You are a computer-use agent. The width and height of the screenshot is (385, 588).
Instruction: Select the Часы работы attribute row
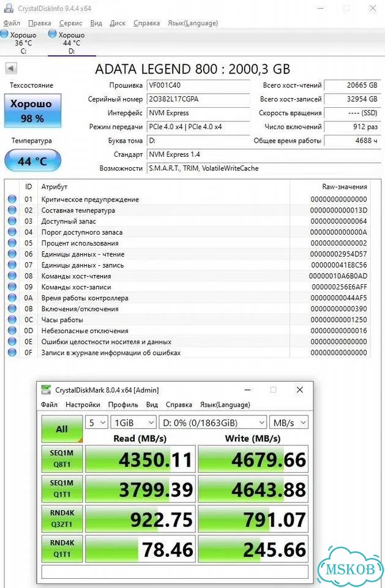tap(187, 320)
